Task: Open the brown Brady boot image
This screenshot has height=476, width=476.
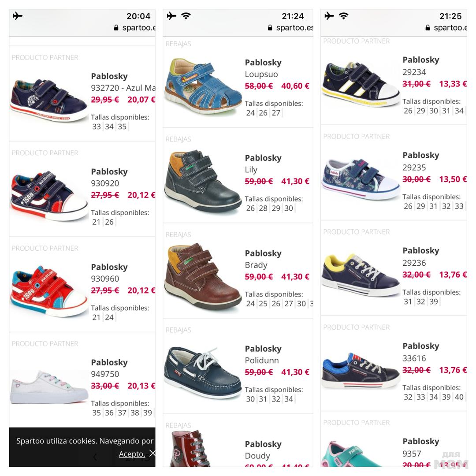Action: pos(203,275)
